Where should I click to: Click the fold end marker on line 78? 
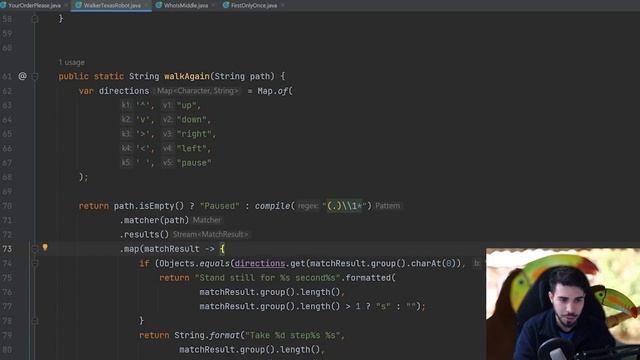pos(35,321)
